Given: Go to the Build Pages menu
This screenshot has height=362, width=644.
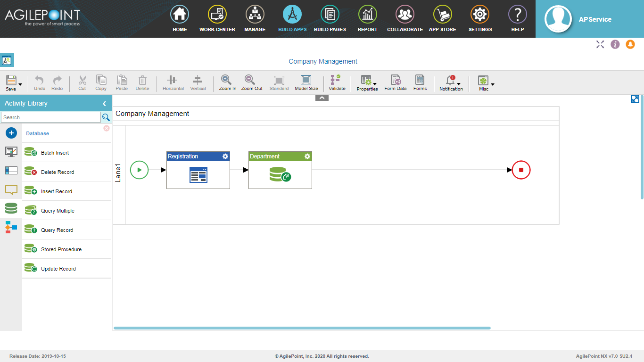Looking at the screenshot, I should click(x=330, y=19).
